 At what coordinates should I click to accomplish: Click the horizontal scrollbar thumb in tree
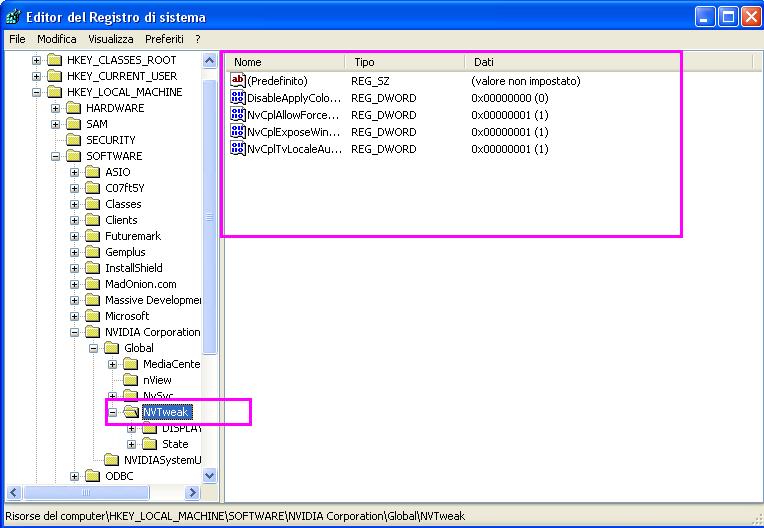(86, 492)
